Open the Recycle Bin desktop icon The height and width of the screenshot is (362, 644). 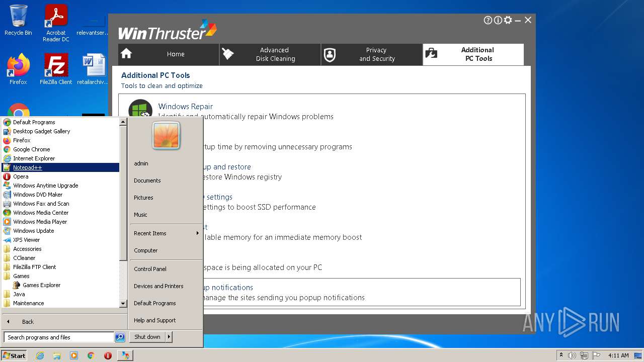tap(18, 20)
